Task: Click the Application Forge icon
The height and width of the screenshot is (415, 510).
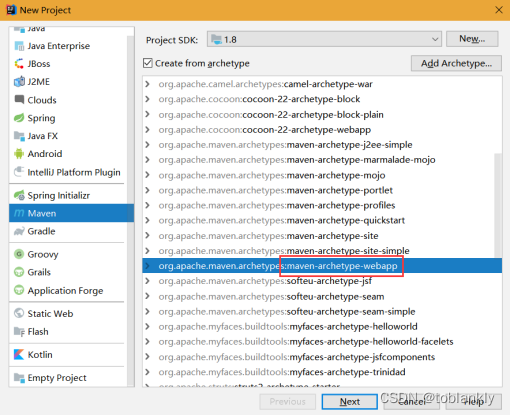Action: (x=19, y=290)
